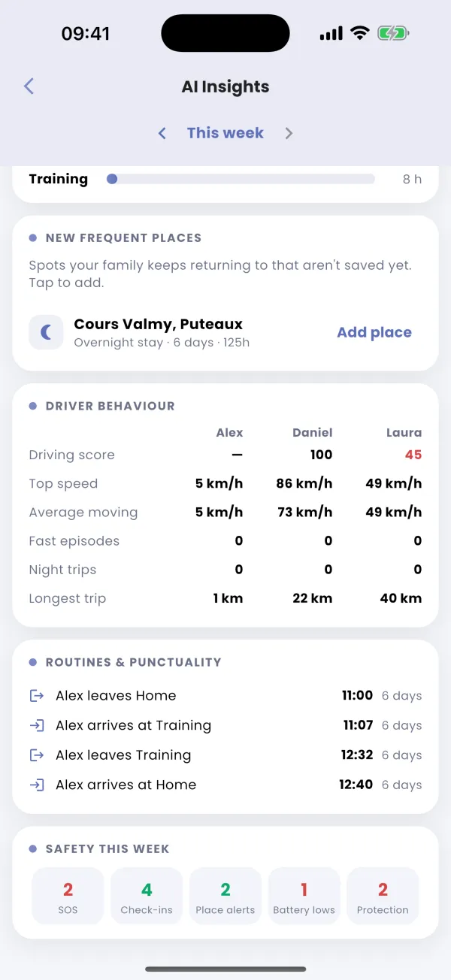The image size is (451, 980).
Task: Go to previous week chevron
Action: pyautogui.click(x=162, y=133)
